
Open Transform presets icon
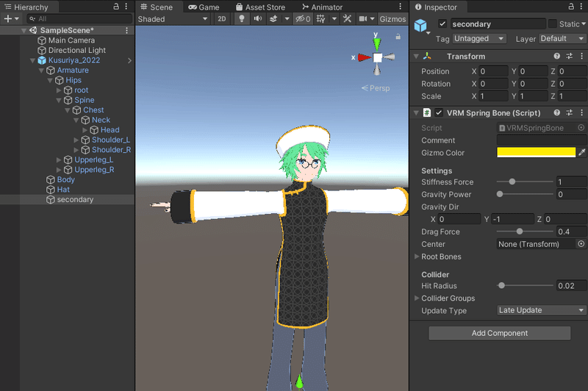click(569, 56)
